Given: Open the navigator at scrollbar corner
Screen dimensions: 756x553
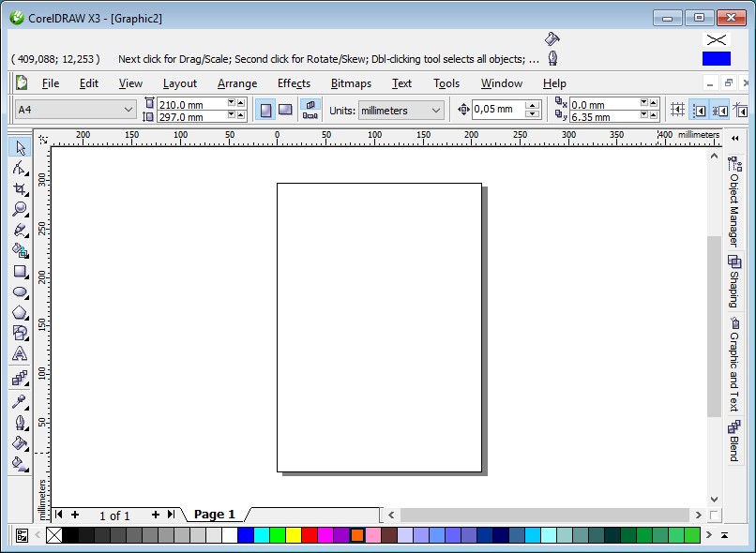Looking at the screenshot, I should [714, 515].
